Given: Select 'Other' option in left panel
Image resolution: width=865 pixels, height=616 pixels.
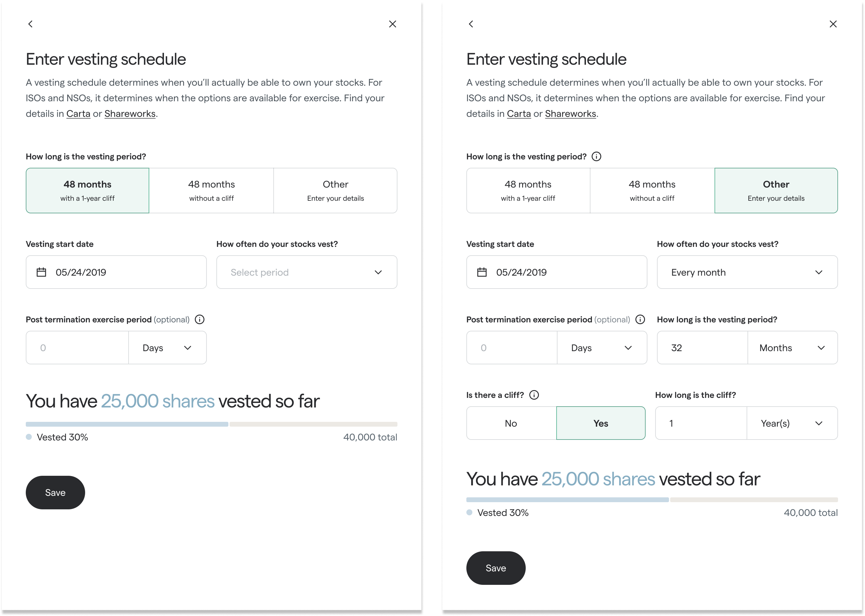Looking at the screenshot, I should tap(335, 191).
